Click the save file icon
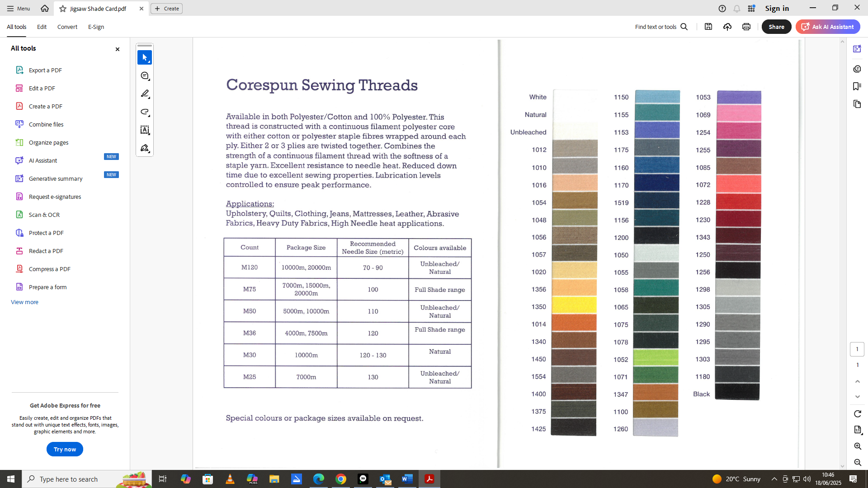The image size is (868, 488). click(x=708, y=27)
